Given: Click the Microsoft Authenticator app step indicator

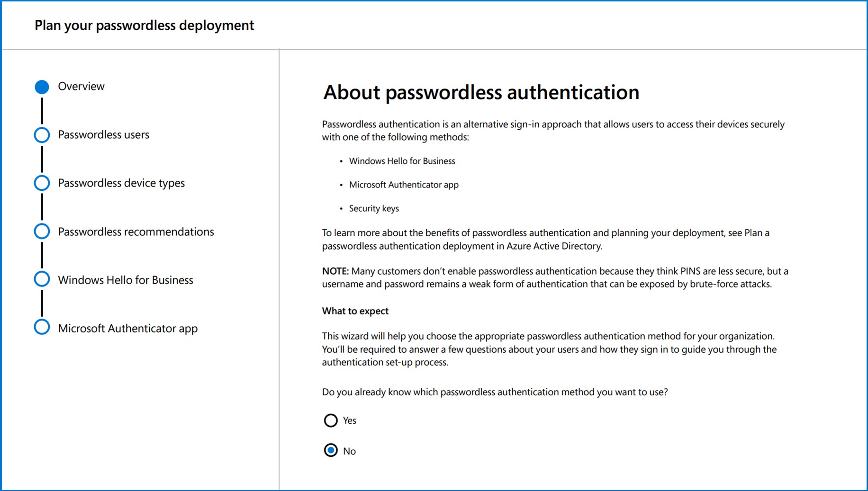Looking at the screenshot, I should (42, 327).
